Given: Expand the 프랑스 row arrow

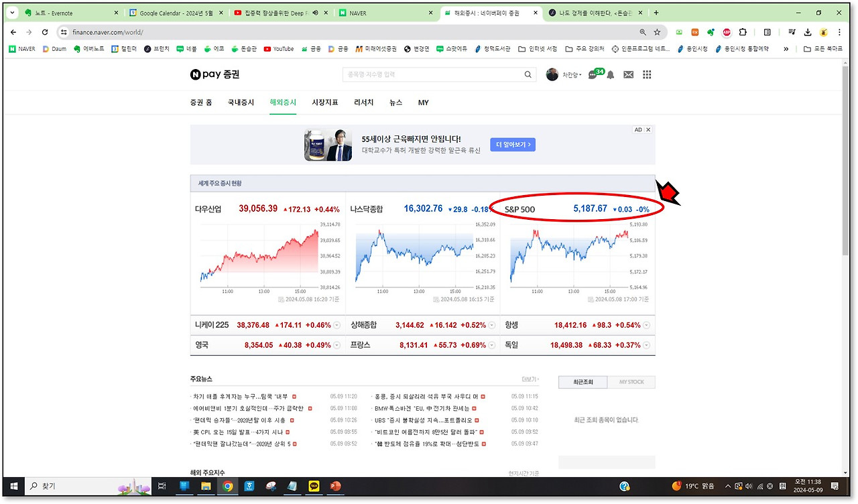Looking at the screenshot, I should point(492,345).
